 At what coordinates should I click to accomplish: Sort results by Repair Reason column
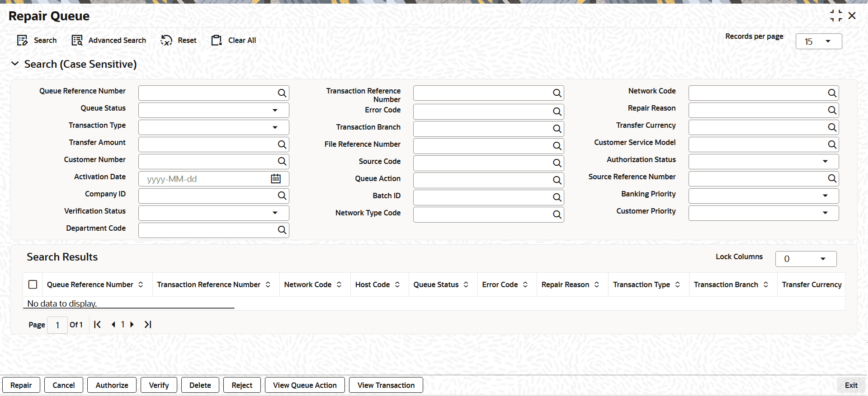(x=596, y=285)
